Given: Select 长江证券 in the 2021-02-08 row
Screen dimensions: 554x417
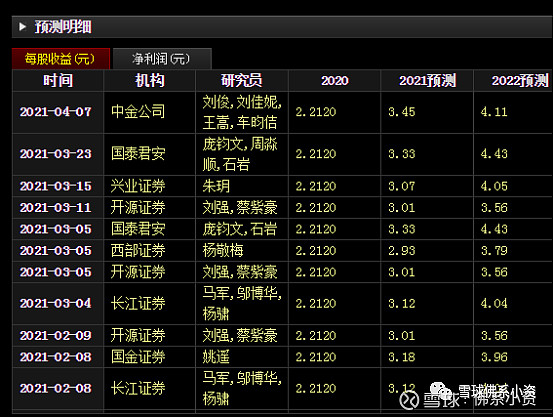Looking at the screenshot, I should (138, 388).
